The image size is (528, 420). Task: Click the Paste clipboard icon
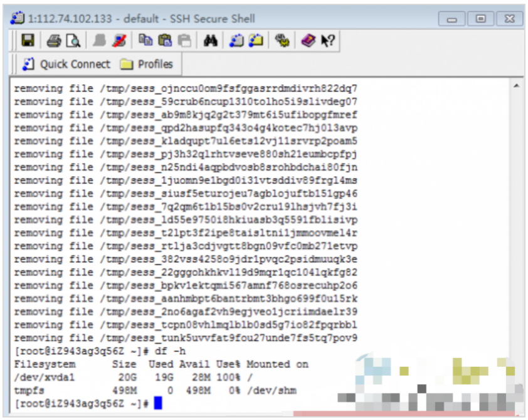point(165,41)
